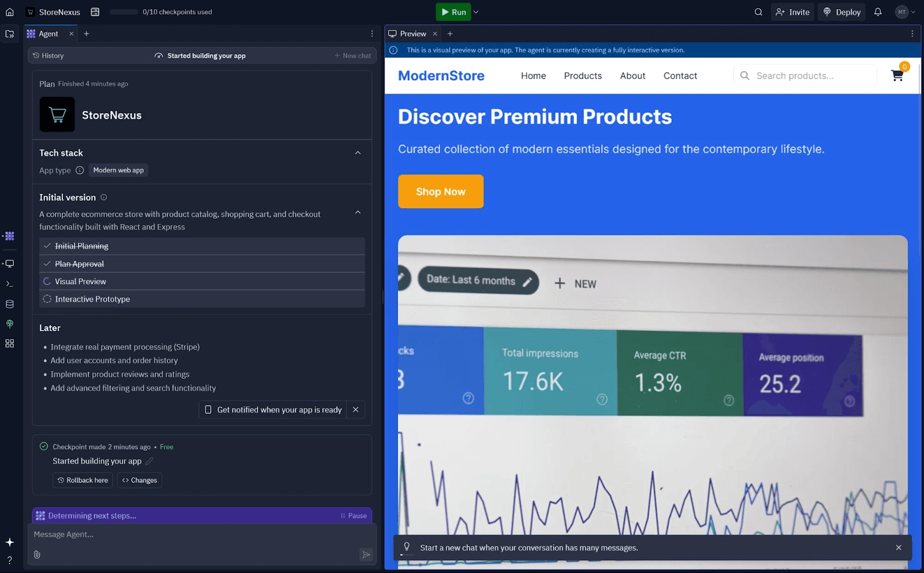Viewport: 924px width, 573px height.
Task: Toggle the Interactive Prototype step checkbox
Action: pyautogui.click(x=47, y=299)
